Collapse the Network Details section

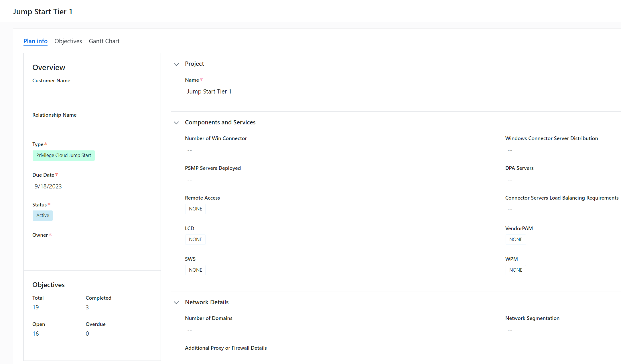click(176, 303)
